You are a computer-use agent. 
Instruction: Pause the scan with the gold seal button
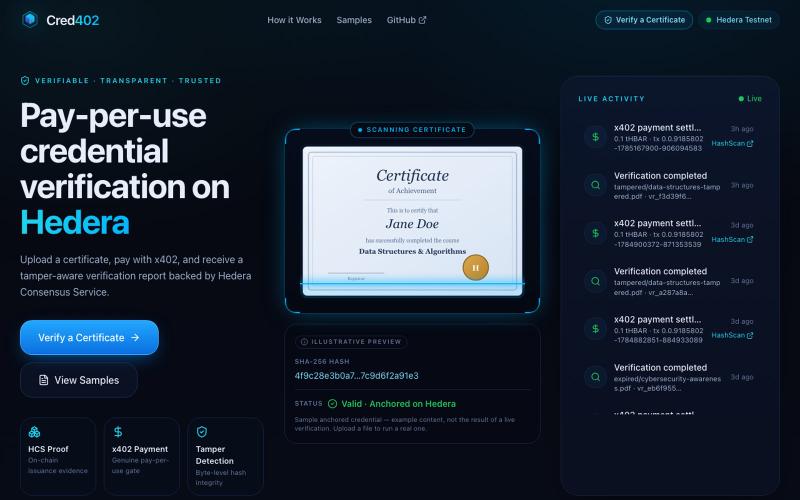pyautogui.click(x=476, y=267)
